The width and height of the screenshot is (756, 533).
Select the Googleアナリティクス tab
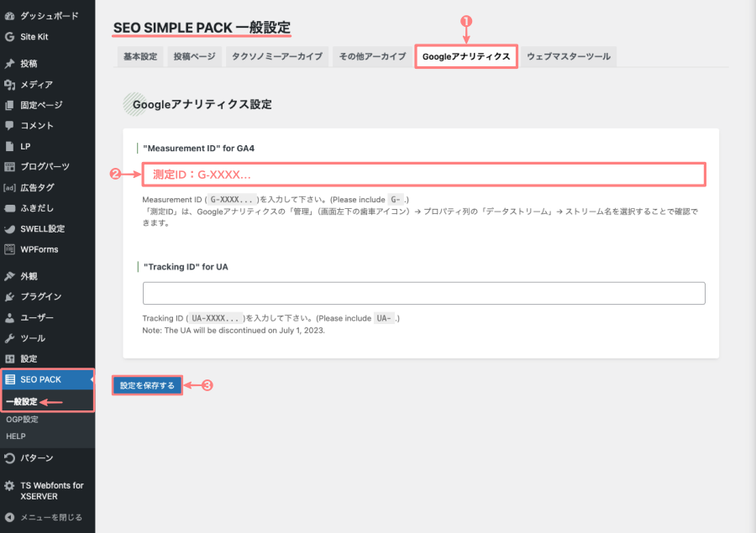[x=466, y=56]
